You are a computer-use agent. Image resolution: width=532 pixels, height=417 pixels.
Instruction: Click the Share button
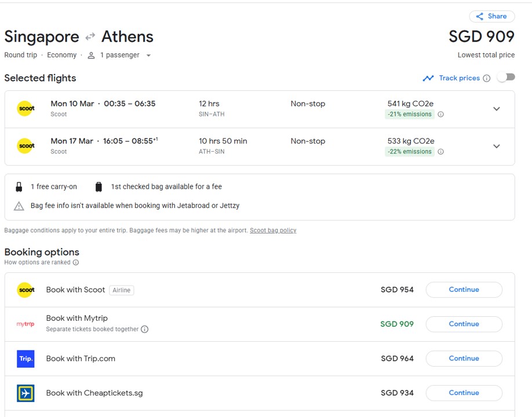pos(491,16)
